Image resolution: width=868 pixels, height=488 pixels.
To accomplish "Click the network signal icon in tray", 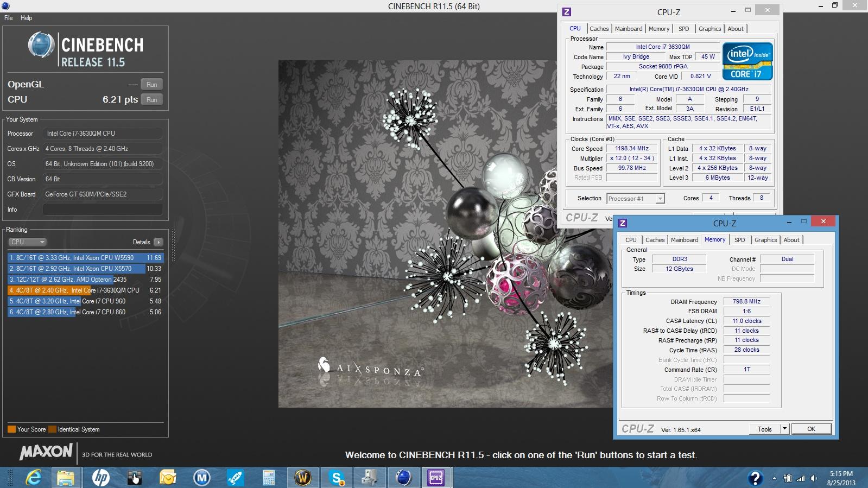I will pyautogui.click(x=801, y=478).
